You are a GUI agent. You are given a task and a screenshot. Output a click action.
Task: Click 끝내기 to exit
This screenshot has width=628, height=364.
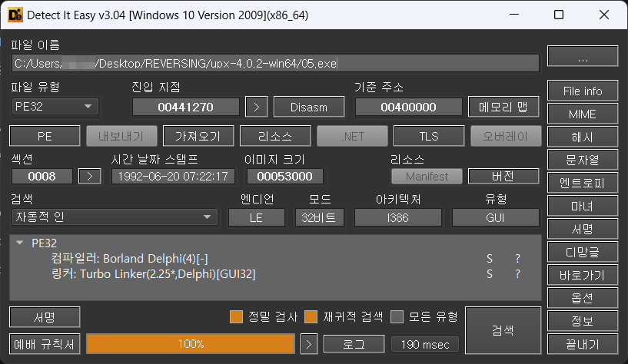(x=583, y=344)
